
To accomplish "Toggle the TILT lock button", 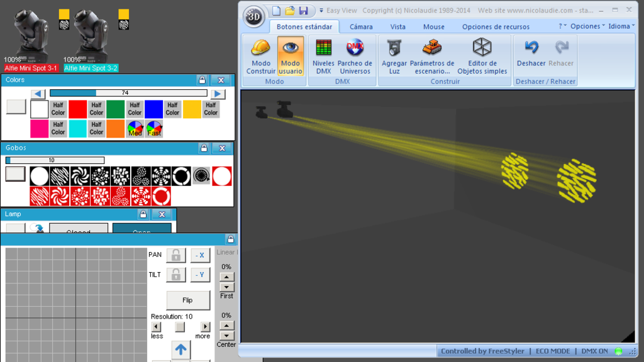I will coord(176,275).
